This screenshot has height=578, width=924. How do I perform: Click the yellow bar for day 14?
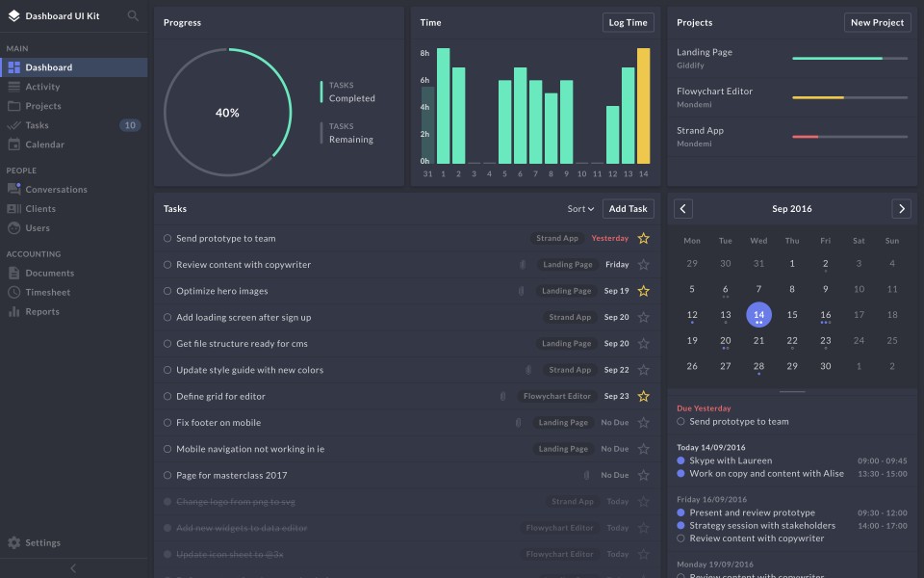(644, 106)
